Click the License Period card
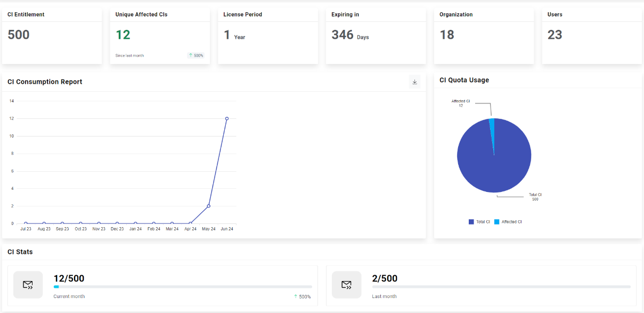The width and height of the screenshot is (644, 313). tap(268, 36)
